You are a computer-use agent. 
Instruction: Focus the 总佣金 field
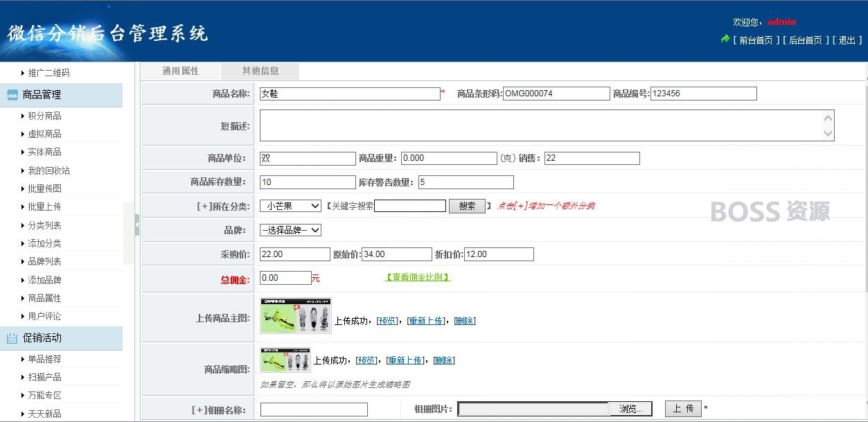[285, 278]
